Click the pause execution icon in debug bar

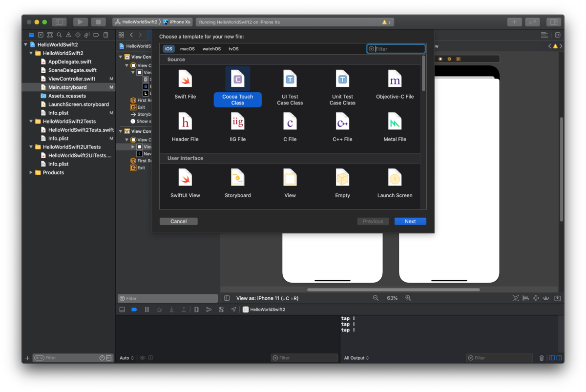click(x=146, y=309)
